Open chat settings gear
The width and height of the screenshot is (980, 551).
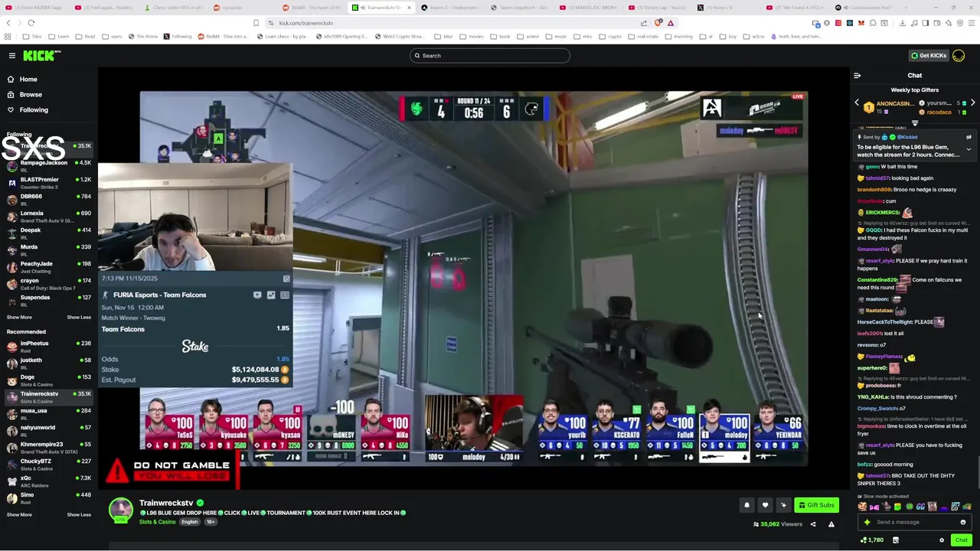[942, 540]
